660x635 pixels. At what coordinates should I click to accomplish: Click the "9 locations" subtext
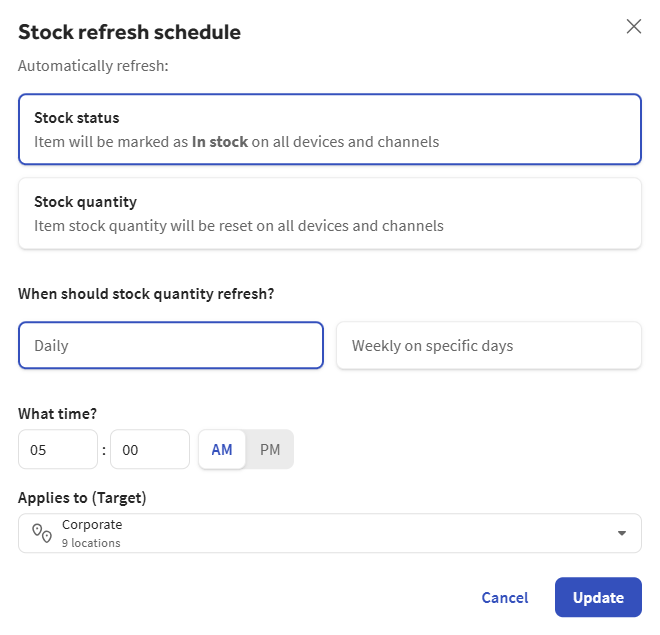pos(91,543)
